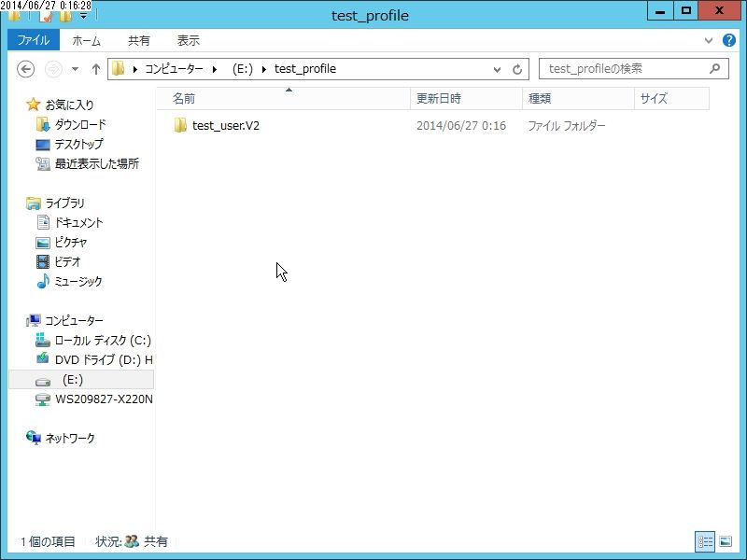Viewport: 747px width, 560px height.
Task: Expand the breadcrumb arrow after (E:)
Action: point(264,69)
